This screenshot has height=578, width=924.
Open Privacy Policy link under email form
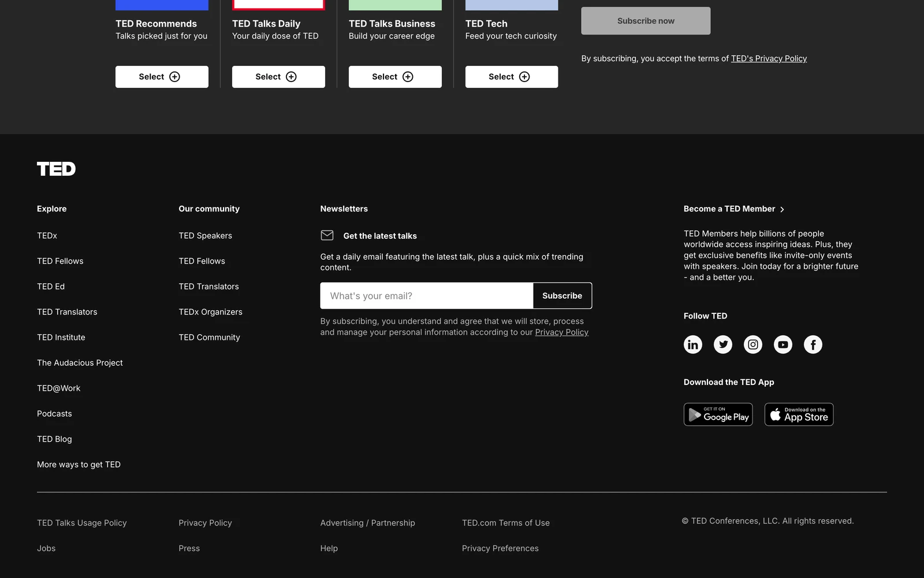561,332
